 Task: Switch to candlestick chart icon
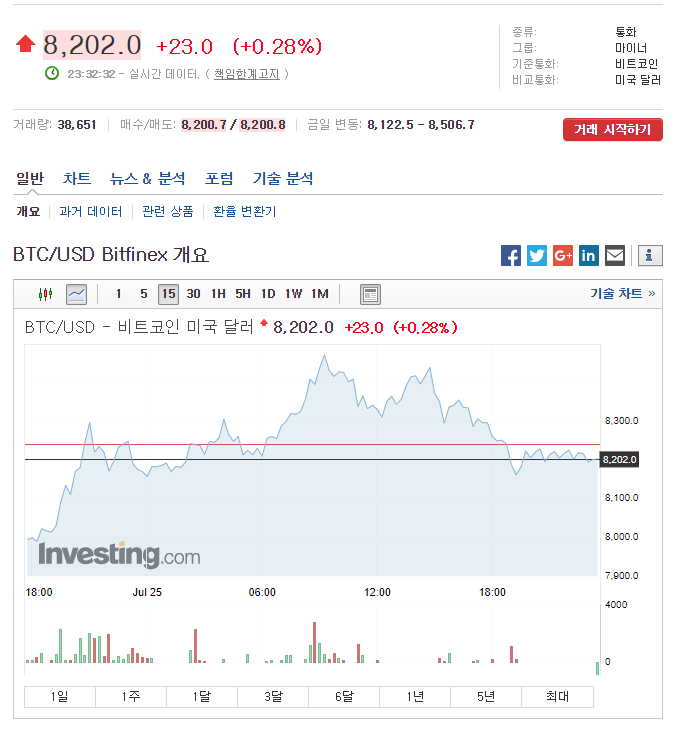(x=45, y=294)
